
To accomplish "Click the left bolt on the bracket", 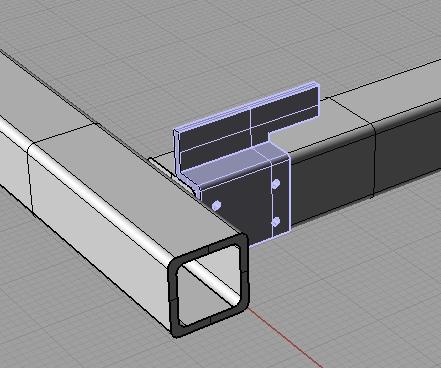I will tap(217, 205).
